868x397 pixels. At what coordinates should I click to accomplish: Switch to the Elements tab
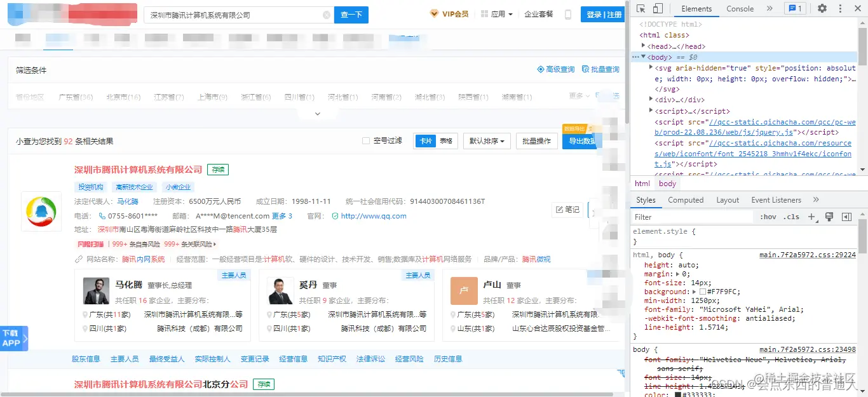[696, 9]
